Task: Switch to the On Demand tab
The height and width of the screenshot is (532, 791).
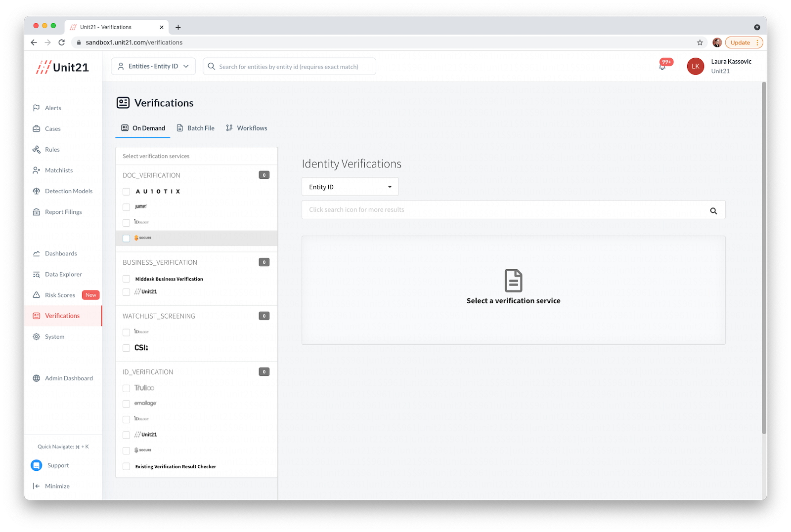Action: coord(143,128)
